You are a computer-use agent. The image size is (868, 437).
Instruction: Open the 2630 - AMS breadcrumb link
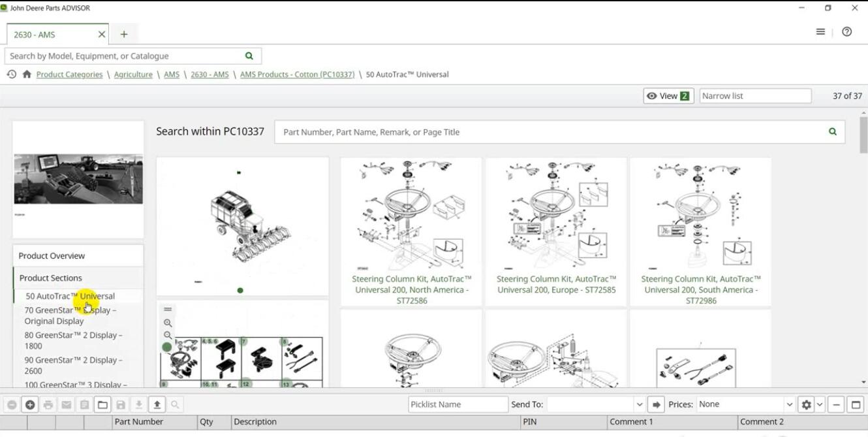209,74
